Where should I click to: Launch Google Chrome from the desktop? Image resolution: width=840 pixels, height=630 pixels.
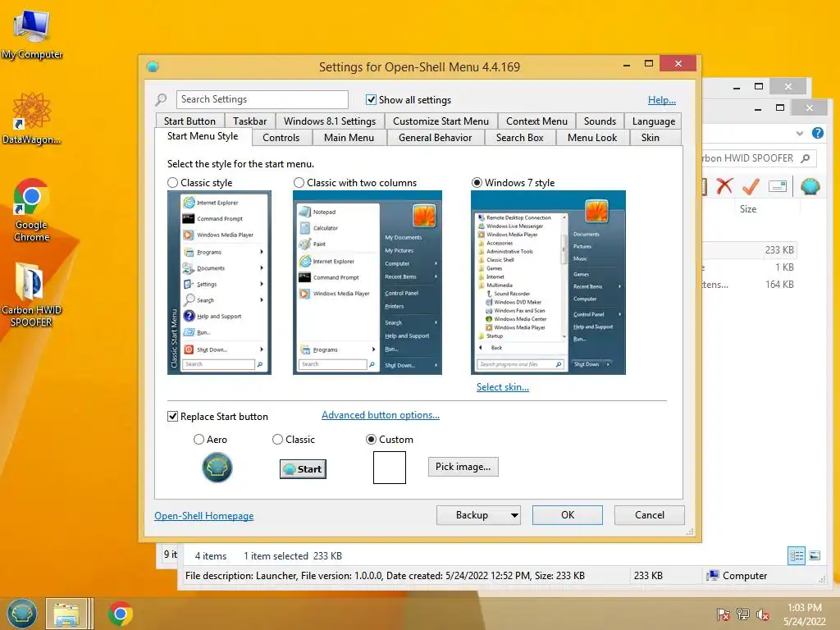(31, 209)
